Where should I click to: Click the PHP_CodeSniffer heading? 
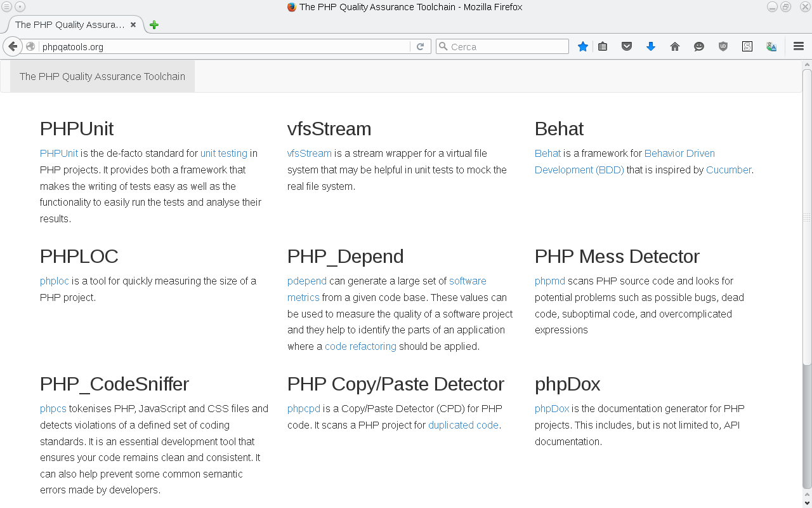coord(114,384)
